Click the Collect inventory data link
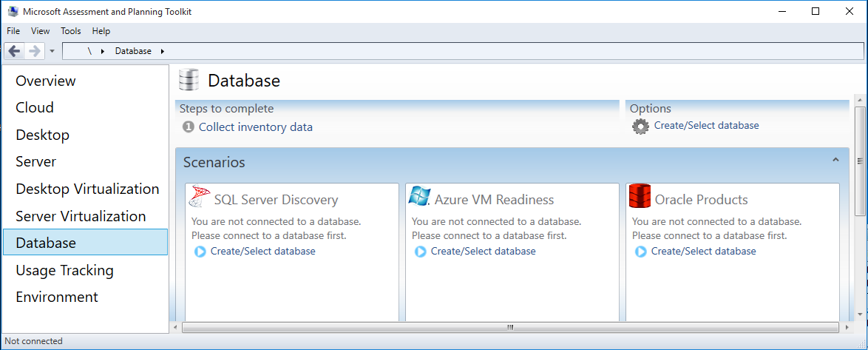 [256, 127]
